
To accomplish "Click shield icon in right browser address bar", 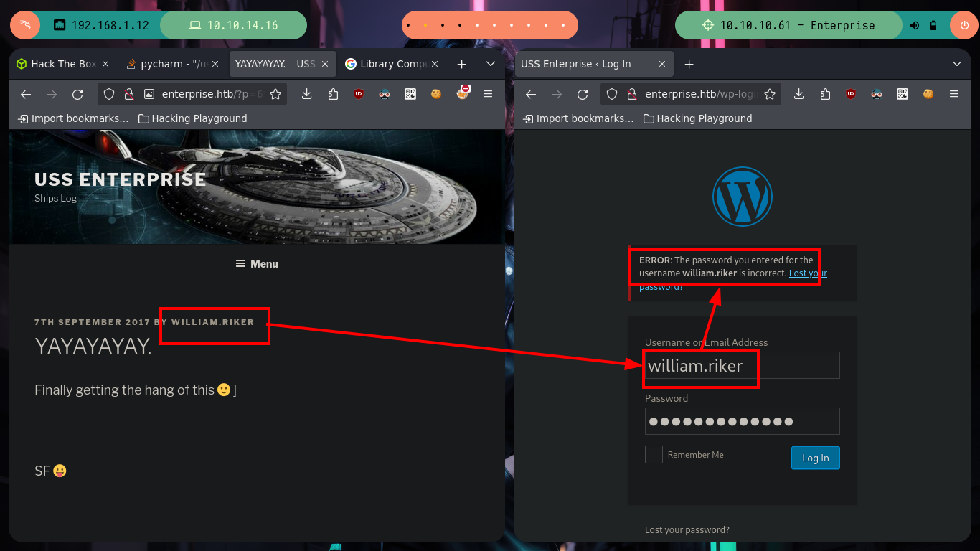I will 612,94.
